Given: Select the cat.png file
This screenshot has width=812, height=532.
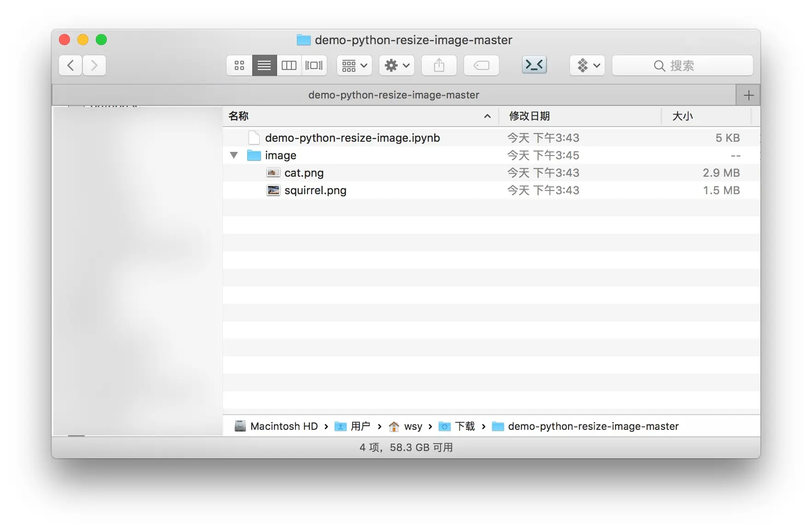Looking at the screenshot, I should [491, 173].
